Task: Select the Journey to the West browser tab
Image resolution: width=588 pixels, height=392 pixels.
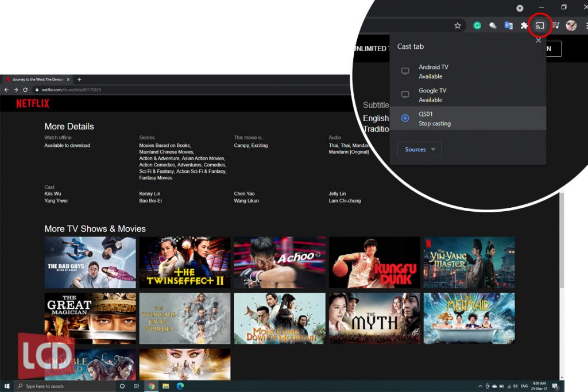Action: [x=37, y=79]
